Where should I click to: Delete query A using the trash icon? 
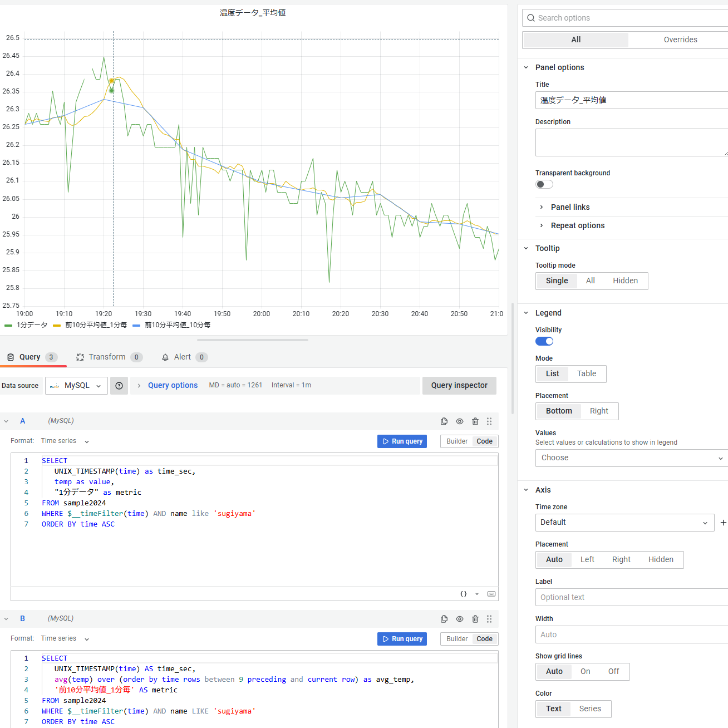pos(475,421)
